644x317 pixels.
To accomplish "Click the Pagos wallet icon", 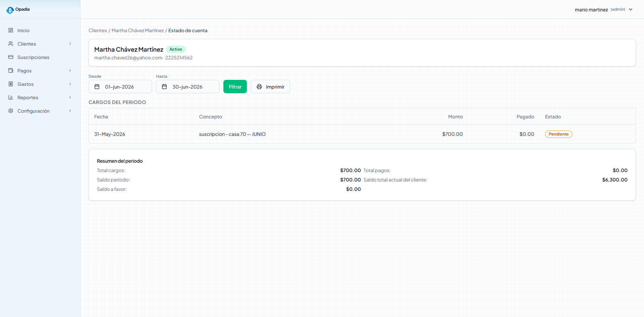I will (x=11, y=70).
